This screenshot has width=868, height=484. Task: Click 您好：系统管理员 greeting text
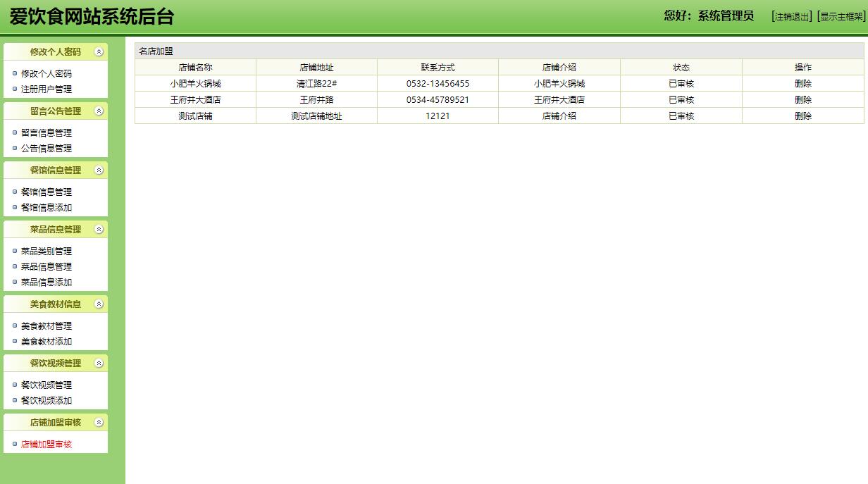click(709, 15)
